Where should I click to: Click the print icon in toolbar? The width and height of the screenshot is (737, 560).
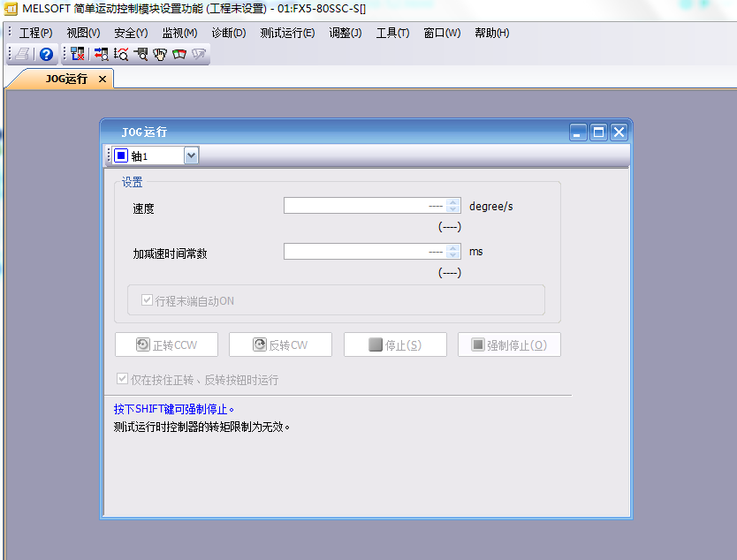(x=22, y=54)
